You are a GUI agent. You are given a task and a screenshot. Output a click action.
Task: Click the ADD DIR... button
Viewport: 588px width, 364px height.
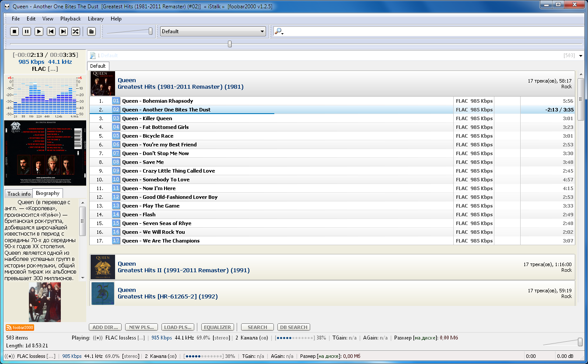point(105,327)
